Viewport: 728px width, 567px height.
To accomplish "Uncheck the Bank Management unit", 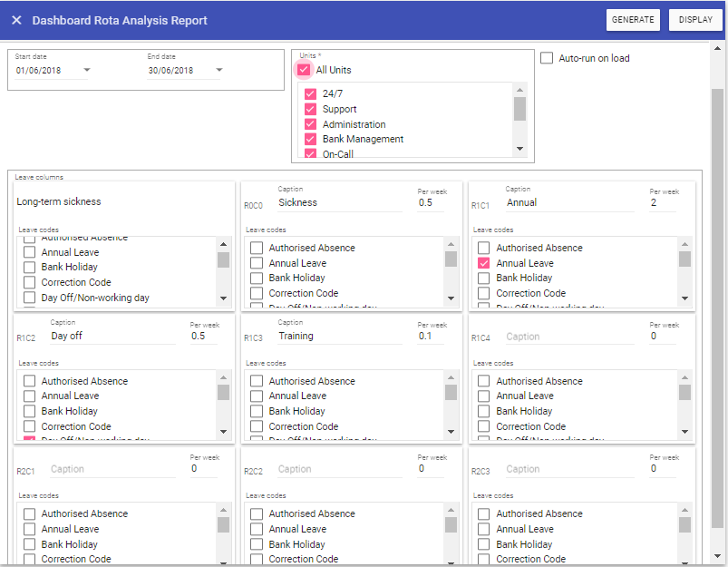I will click(311, 140).
